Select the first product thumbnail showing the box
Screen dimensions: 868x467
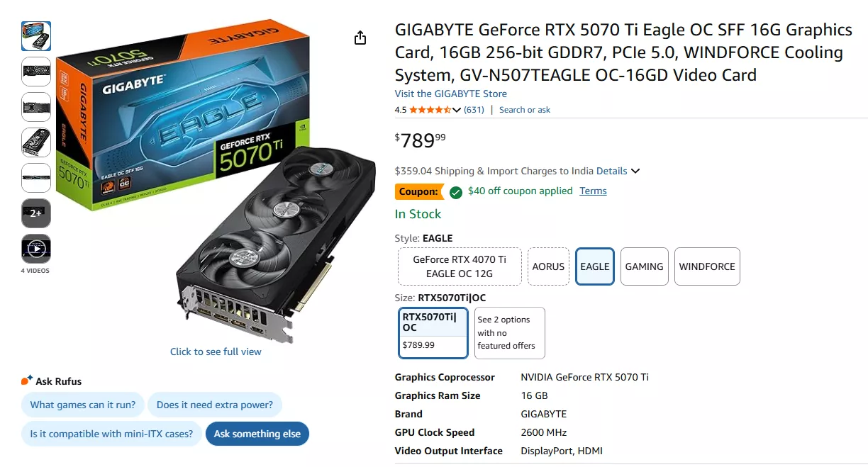click(x=35, y=35)
